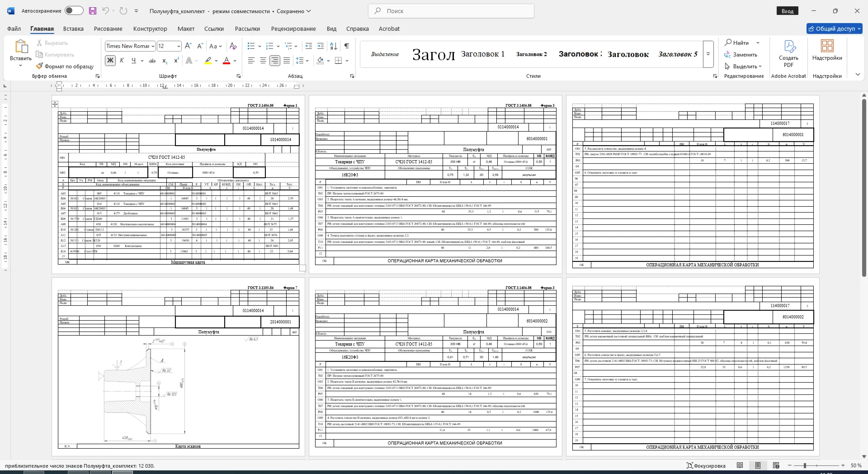
Task: Switch to Макет tab
Action: point(186,28)
